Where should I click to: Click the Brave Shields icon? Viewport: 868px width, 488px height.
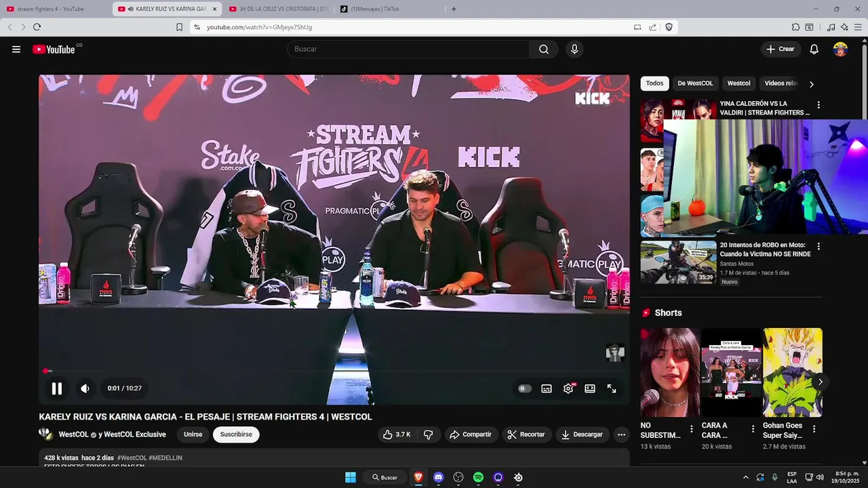pos(669,27)
